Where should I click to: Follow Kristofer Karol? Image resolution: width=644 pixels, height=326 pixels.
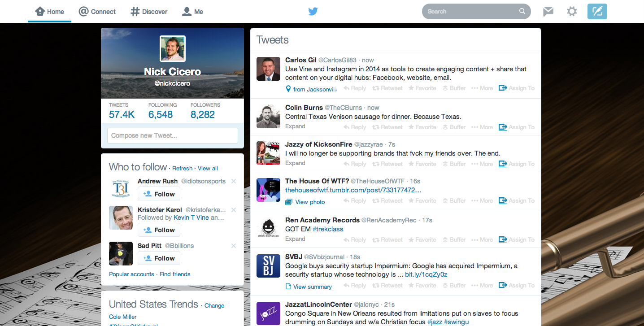(x=159, y=230)
